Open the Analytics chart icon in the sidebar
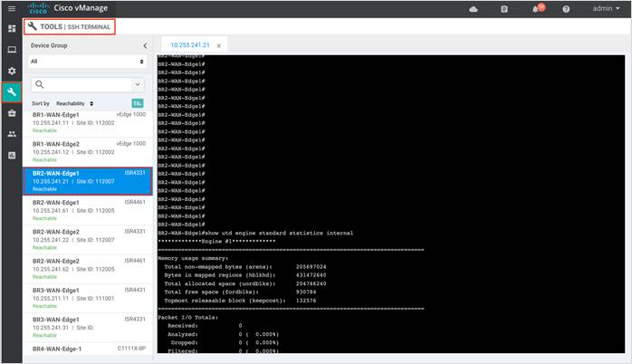Viewport: 632px width, 364px height. point(12,155)
